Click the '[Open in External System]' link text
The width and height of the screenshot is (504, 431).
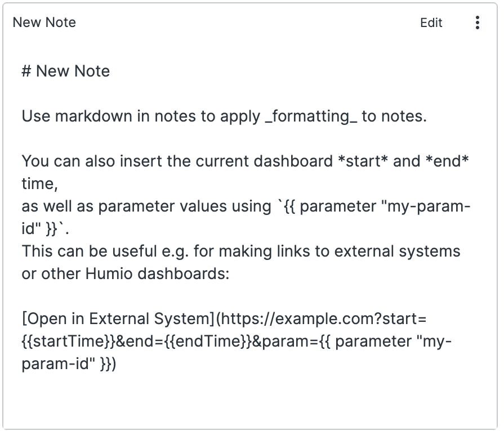tap(119, 319)
